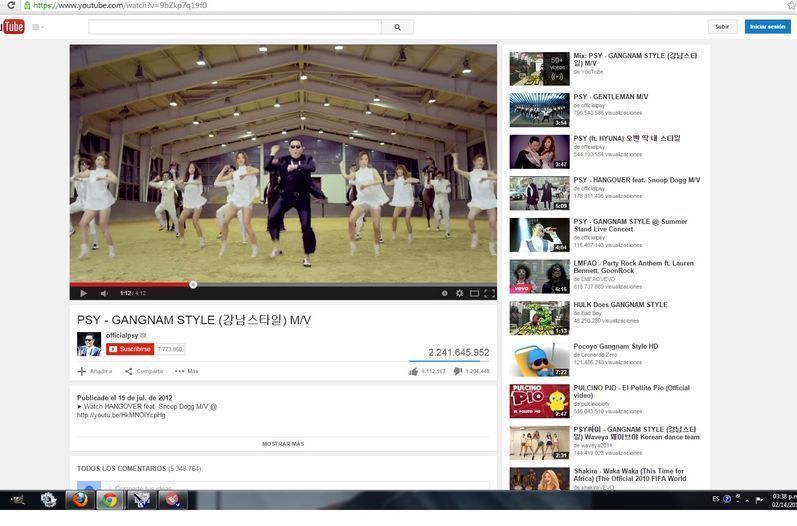
Task: Open the Compartir share option
Action: click(x=144, y=371)
